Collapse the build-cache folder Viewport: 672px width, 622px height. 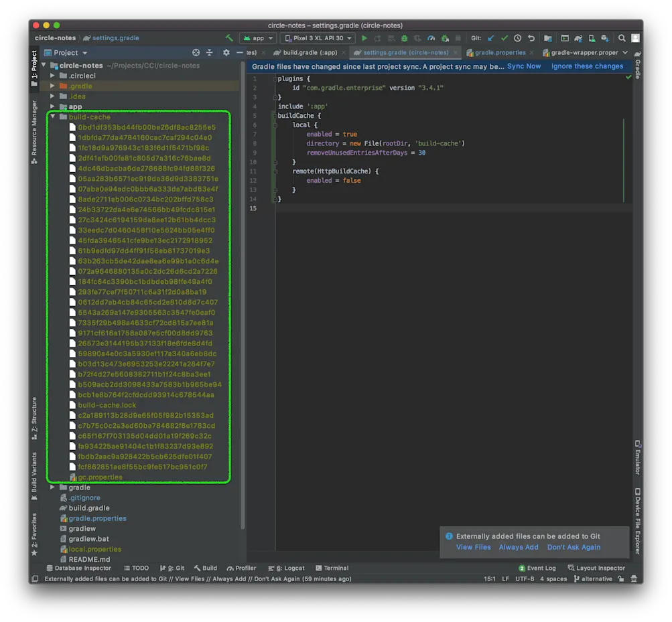[x=54, y=116]
